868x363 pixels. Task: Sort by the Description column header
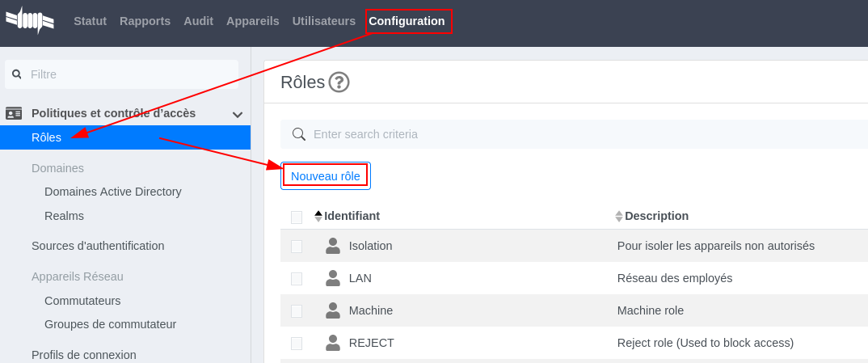(x=656, y=216)
